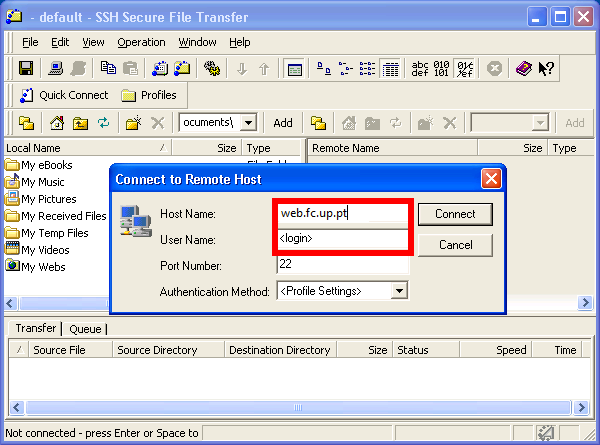Sort transfers by Status column
Screen dimensions: 600x445
[426, 350]
